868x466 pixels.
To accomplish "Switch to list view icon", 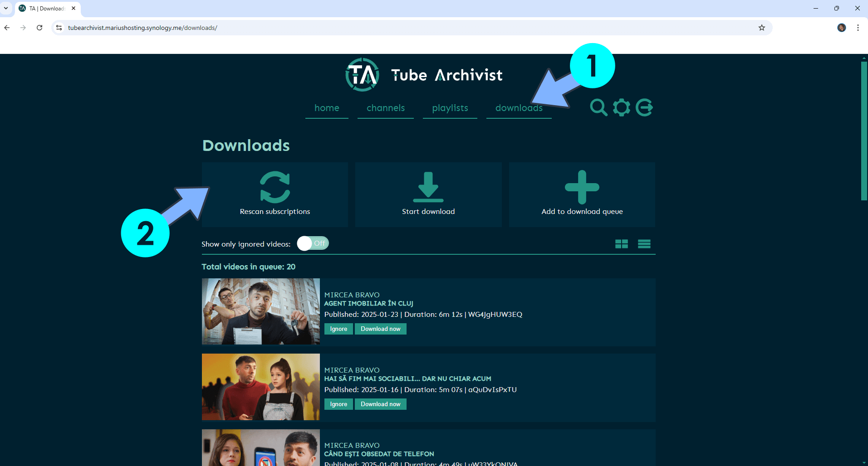I will [x=644, y=244].
